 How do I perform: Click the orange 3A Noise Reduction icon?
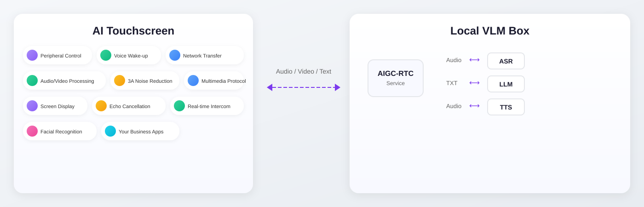(x=120, y=80)
